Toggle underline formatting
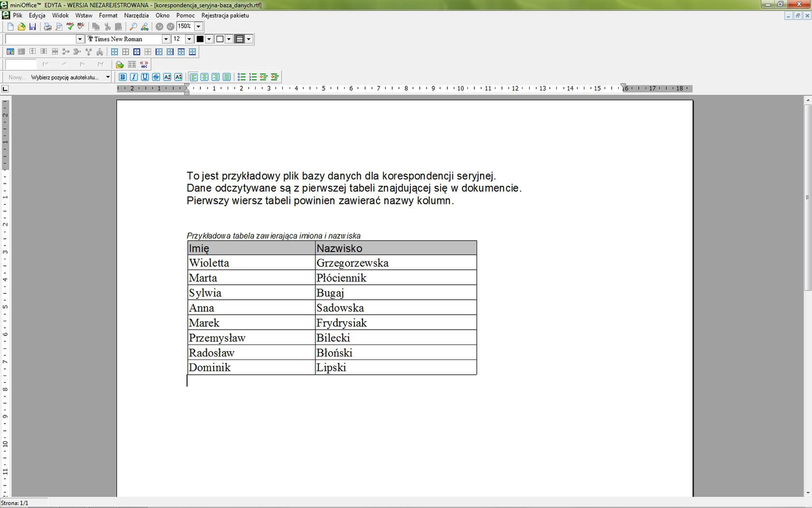The height and width of the screenshot is (508, 812). [x=145, y=77]
